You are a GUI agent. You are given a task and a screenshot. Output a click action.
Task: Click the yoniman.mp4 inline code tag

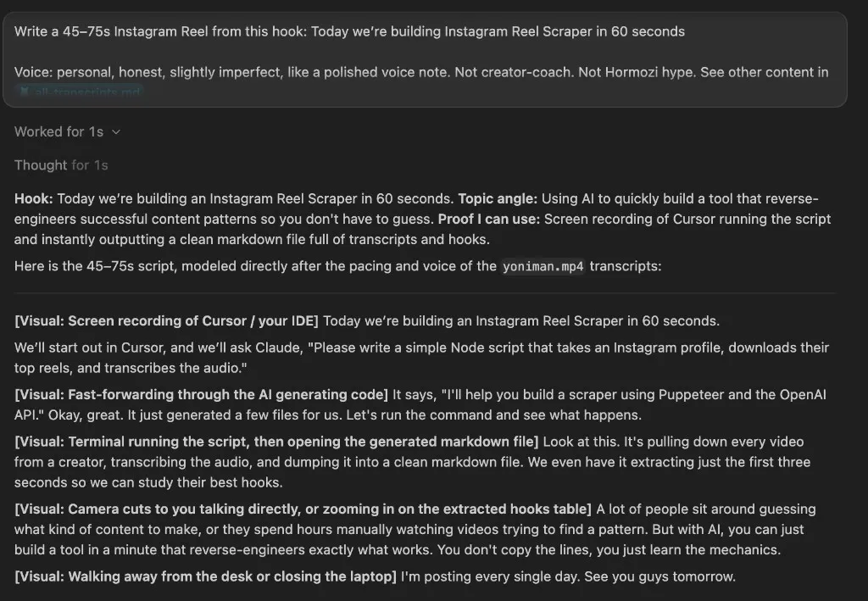click(x=542, y=266)
